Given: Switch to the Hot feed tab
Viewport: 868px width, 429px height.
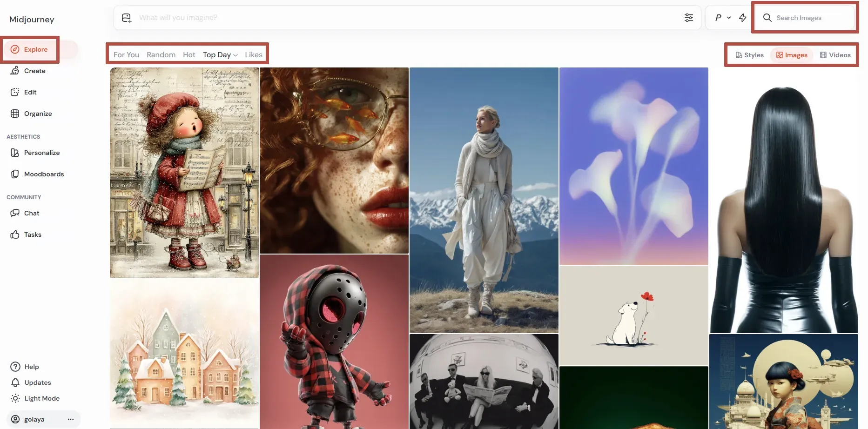Looking at the screenshot, I should [189, 55].
